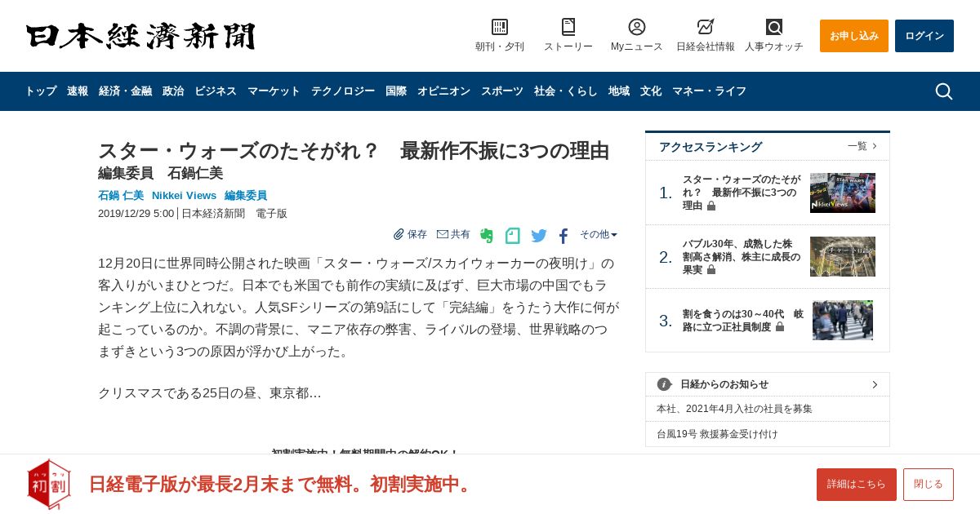Open the 社会・くらし section

point(566,91)
